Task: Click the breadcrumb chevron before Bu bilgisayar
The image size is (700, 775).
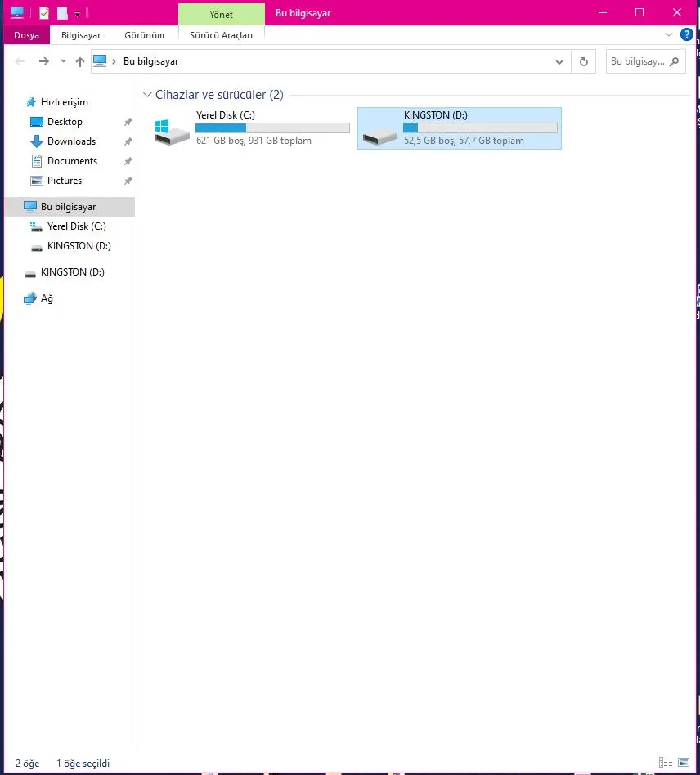Action: [114, 61]
